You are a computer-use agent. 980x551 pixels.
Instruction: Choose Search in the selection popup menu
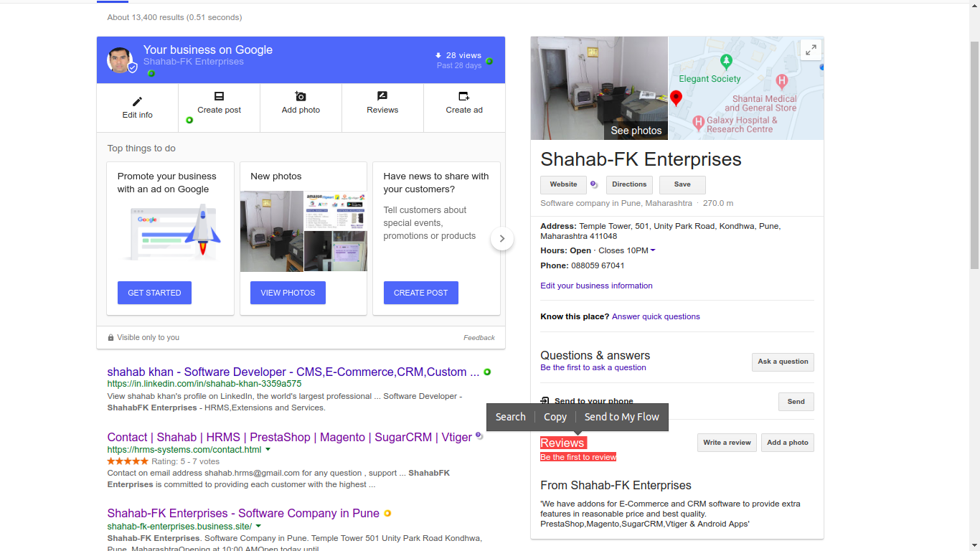point(511,417)
